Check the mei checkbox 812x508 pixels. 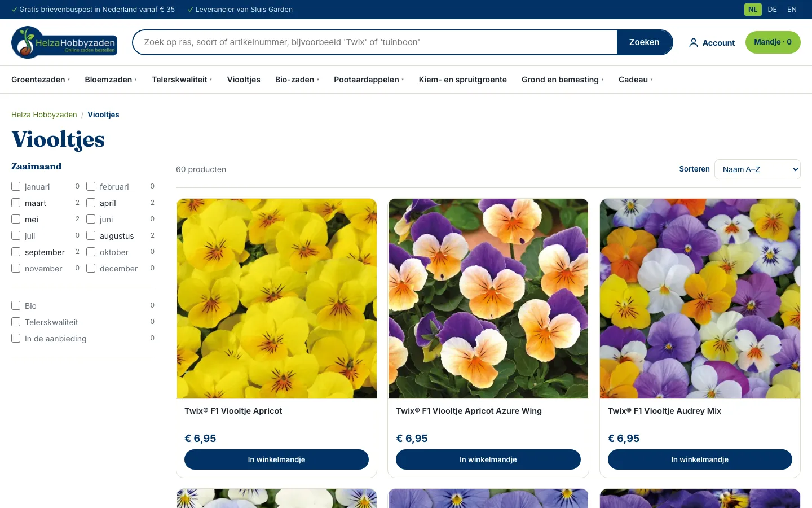[x=16, y=219]
